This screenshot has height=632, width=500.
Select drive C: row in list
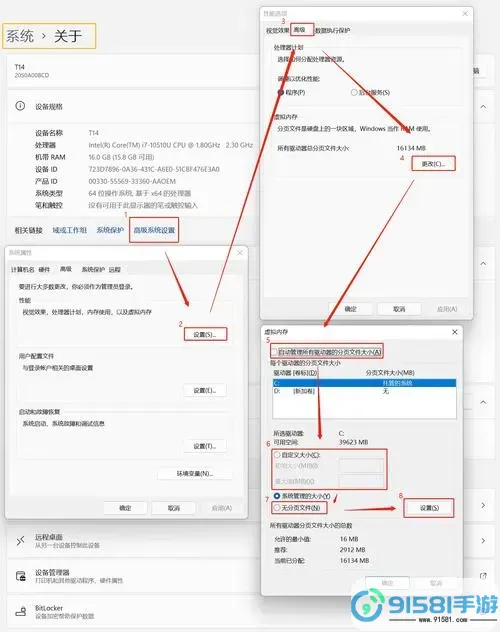tap(365, 383)
